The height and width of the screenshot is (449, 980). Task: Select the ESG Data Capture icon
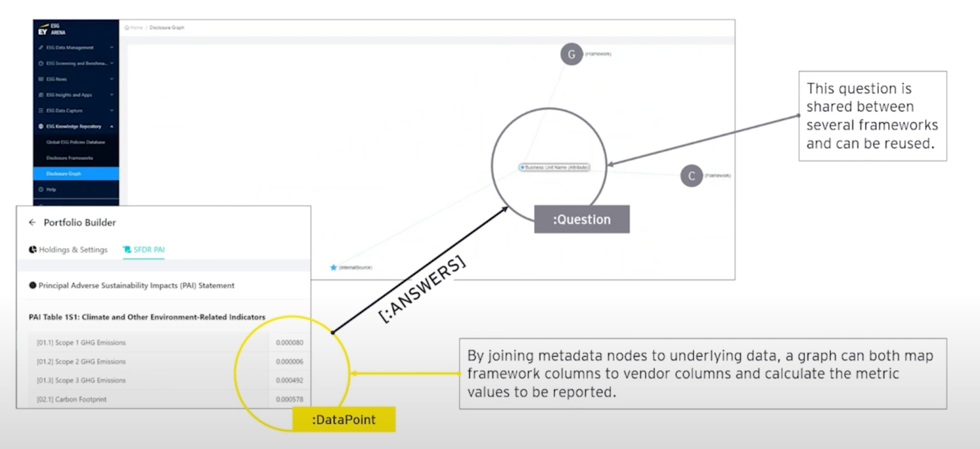coord(40,110)
